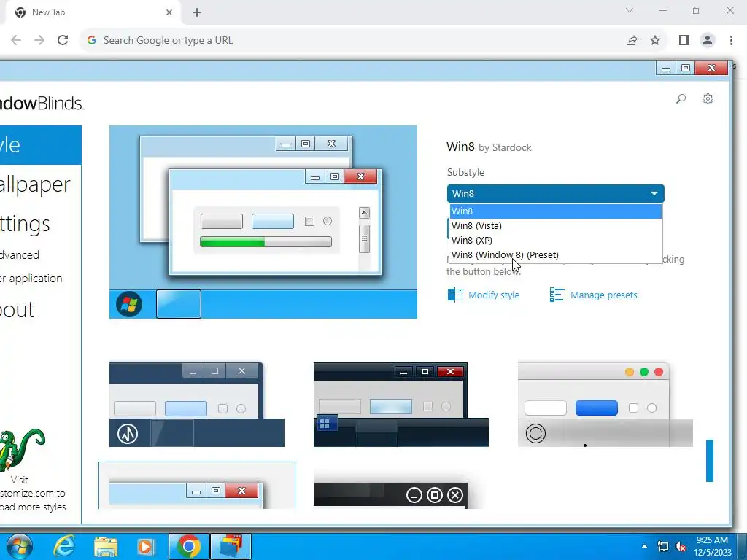This screenshot has width=747, height=560.
Task: Select the Style sidebar tab
Action: [41, 145]
